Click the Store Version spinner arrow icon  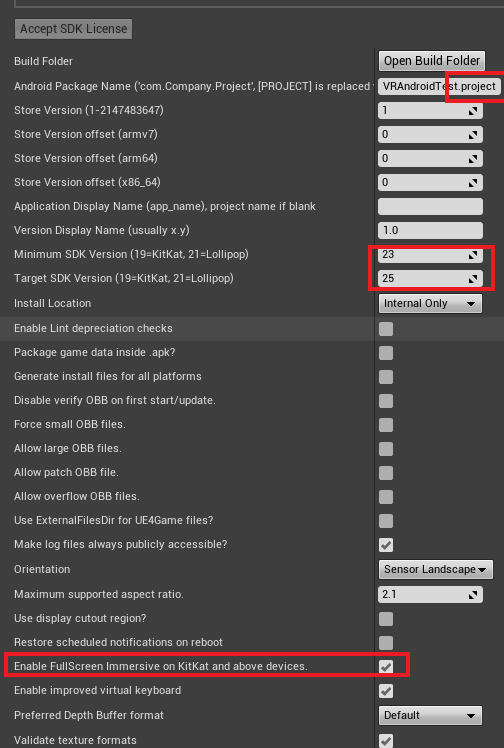(x=473, y=111)
